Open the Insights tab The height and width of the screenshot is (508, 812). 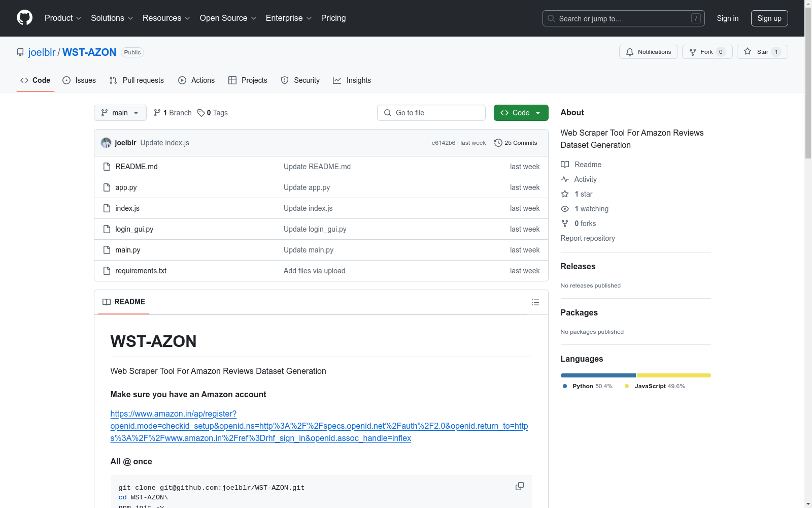coord(352,80)
